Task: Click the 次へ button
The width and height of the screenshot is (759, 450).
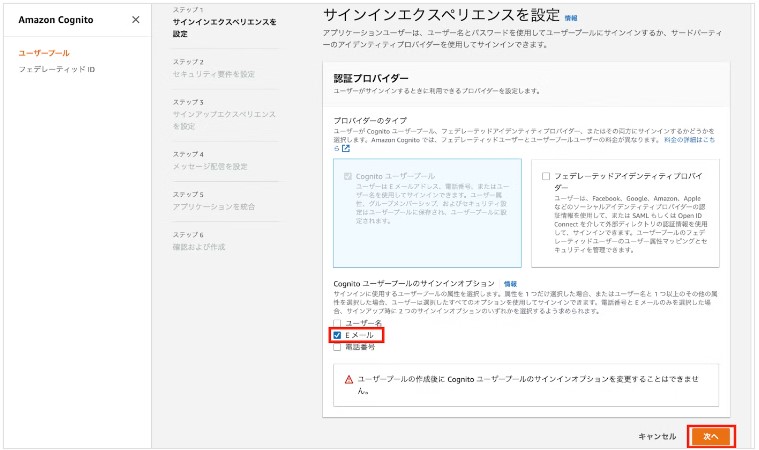Action: point(711,437)
